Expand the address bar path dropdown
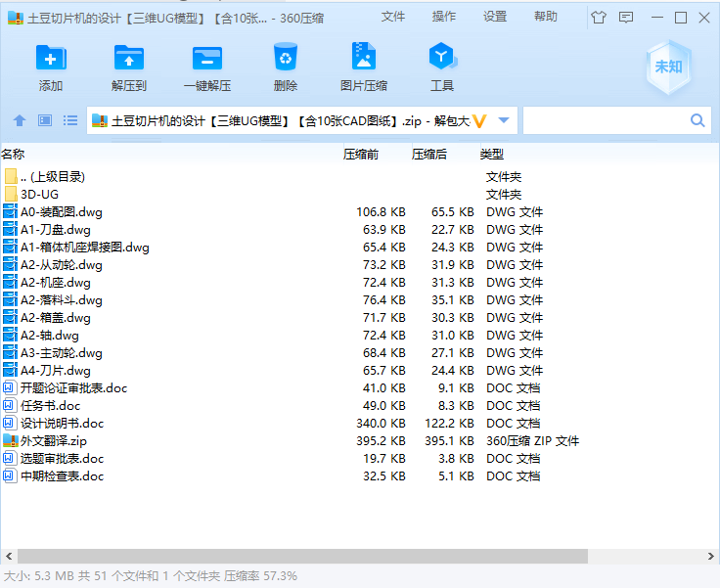 pyautogui.click(x=504, y=120)
